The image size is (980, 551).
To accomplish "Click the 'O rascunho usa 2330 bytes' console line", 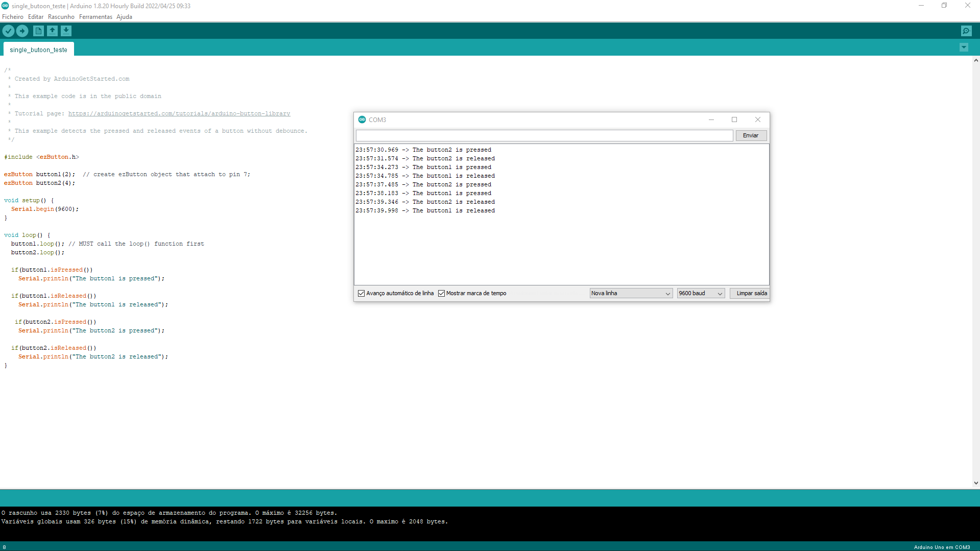I will (169, 513).
